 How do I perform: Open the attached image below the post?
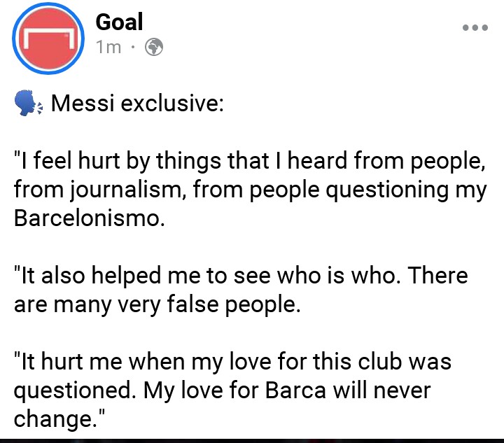(x=252, y=440)
